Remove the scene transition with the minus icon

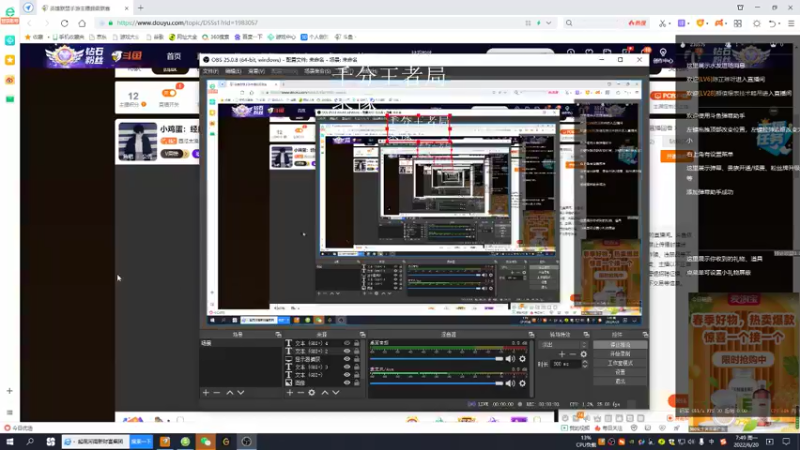[572, 354]
